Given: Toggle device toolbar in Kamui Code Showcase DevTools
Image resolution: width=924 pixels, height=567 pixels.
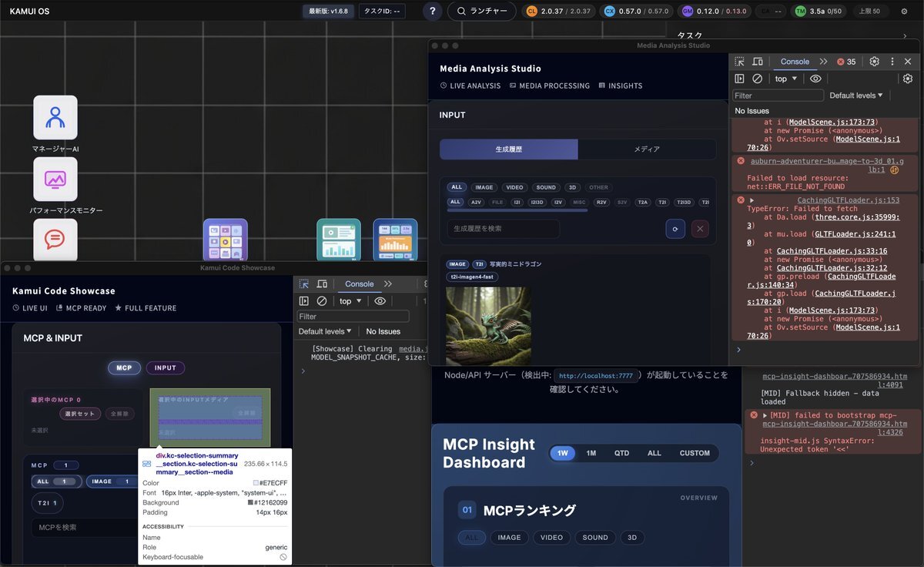Looking at the screenshot, I should [x=322, y=284].
